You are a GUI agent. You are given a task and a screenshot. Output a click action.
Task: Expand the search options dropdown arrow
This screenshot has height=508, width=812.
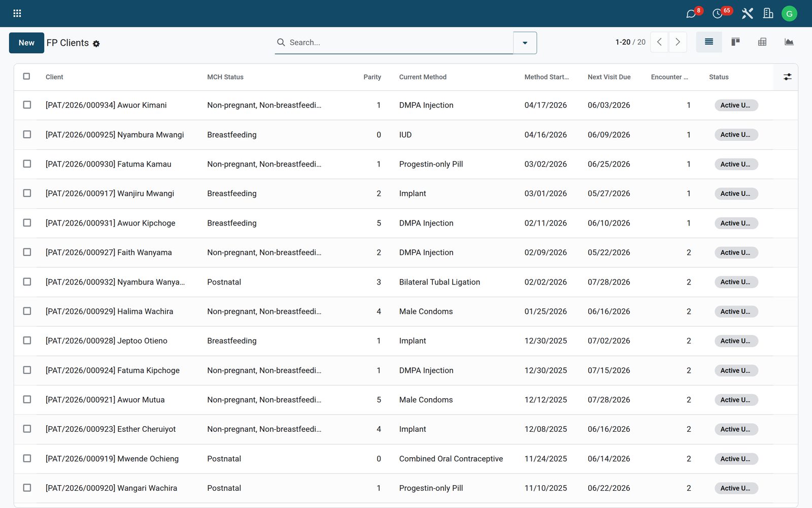point(525,43)
